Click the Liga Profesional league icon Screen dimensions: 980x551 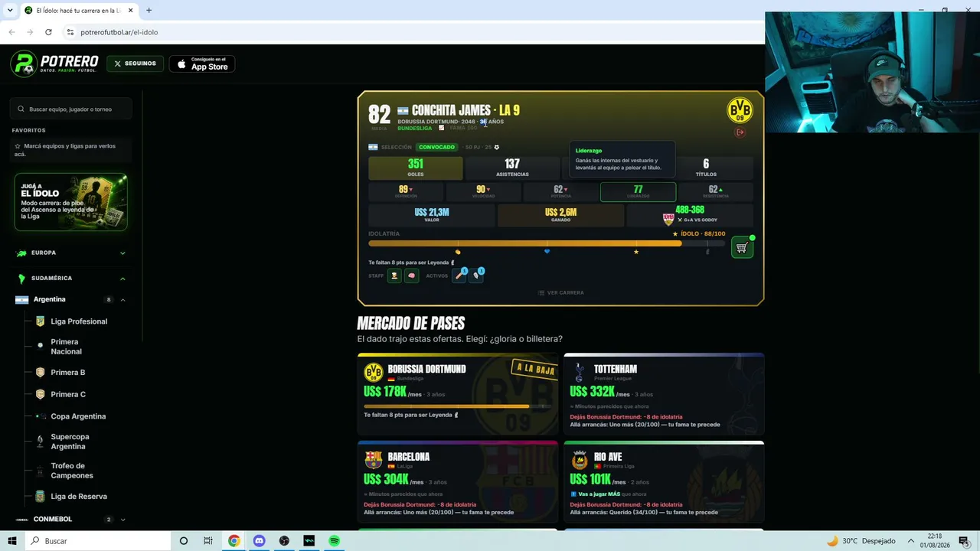click(x=40, y=321)
